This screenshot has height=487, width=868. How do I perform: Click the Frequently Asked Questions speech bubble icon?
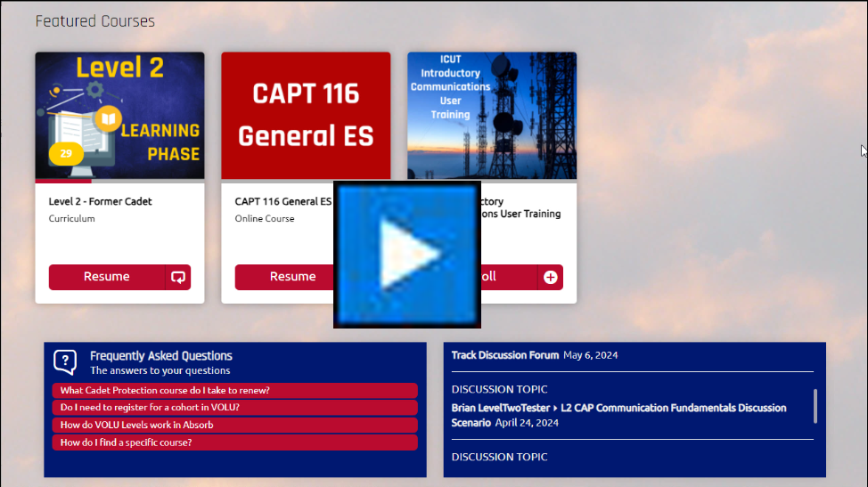point(65,361)
